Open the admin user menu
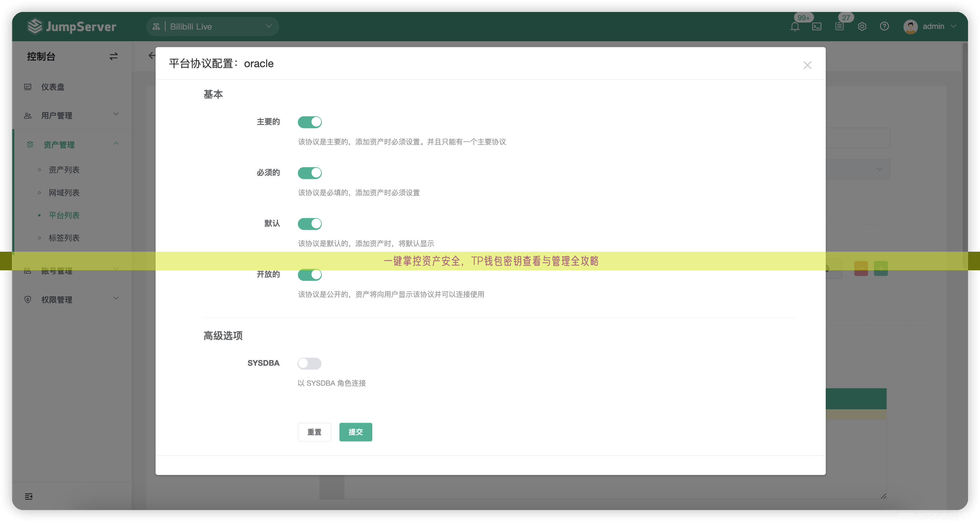The width and height of the screenshot is (980, 522). pyautogui.click(x=930, y=26)
